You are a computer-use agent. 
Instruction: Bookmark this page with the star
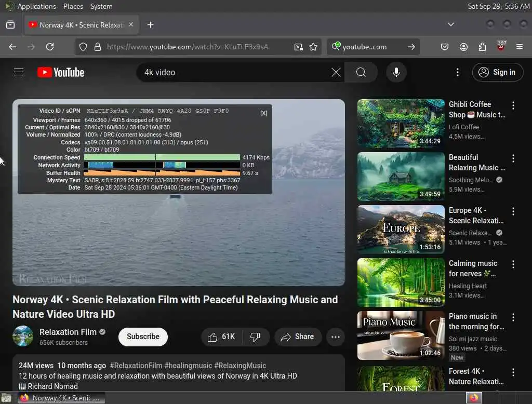click(313, 47)
